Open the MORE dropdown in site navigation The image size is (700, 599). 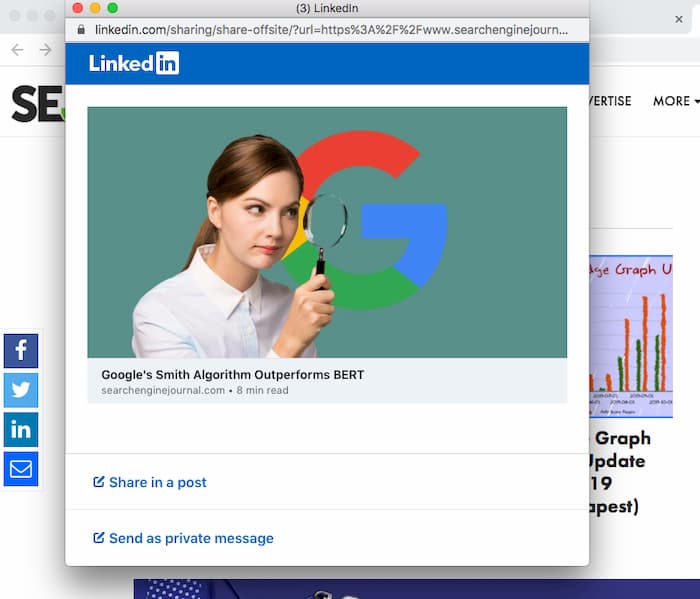(675, 101)
